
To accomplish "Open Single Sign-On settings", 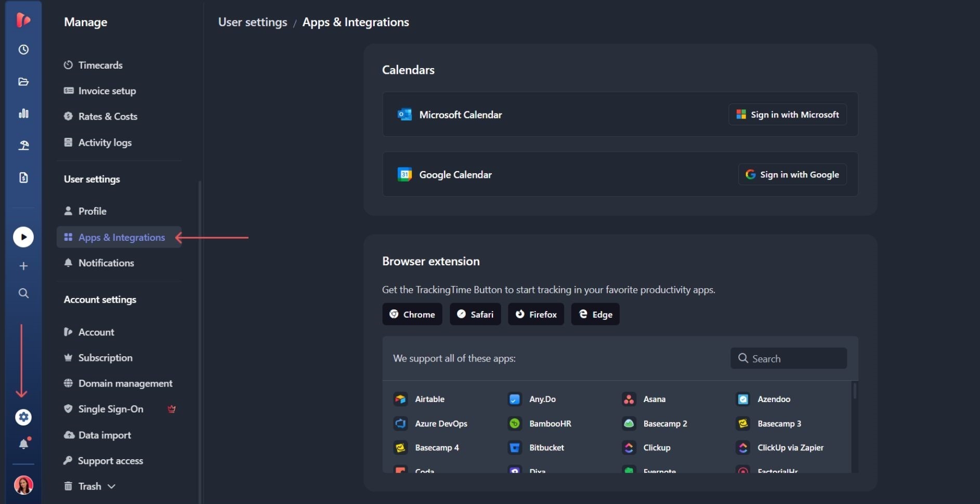I will (x=103, y=409).
